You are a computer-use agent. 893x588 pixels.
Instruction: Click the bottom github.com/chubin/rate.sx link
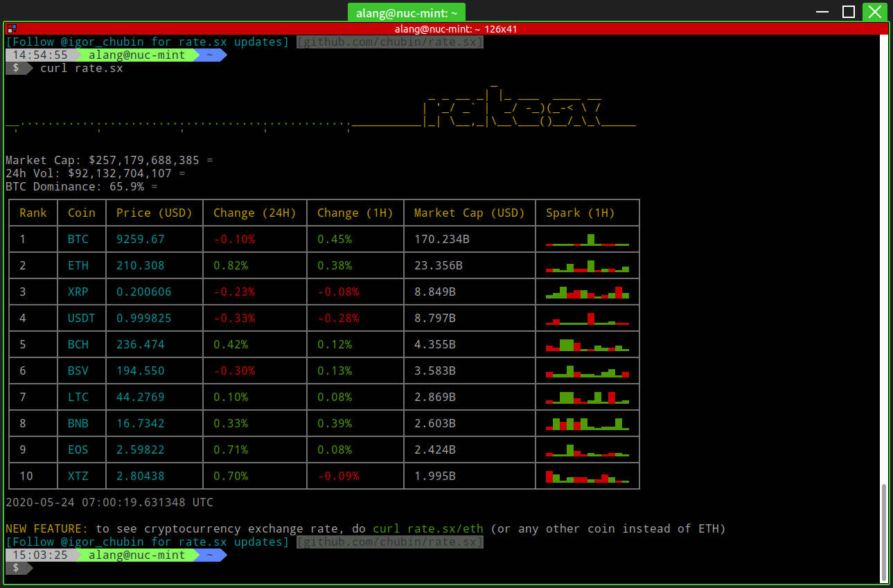point(389,542)
